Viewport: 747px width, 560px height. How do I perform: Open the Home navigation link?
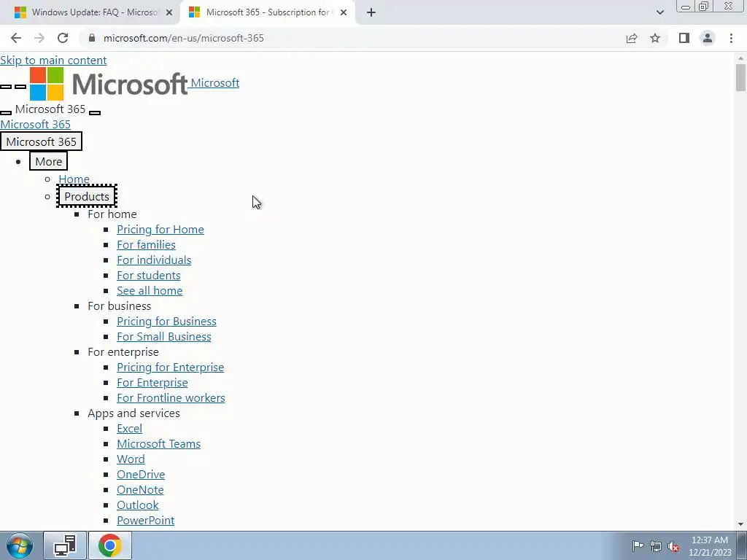74,179
